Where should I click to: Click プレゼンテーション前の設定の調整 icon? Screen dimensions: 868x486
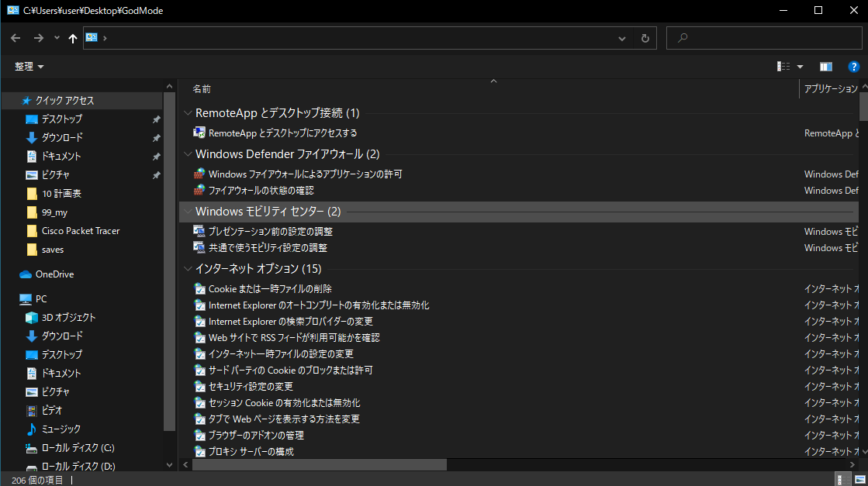point(199,231)
